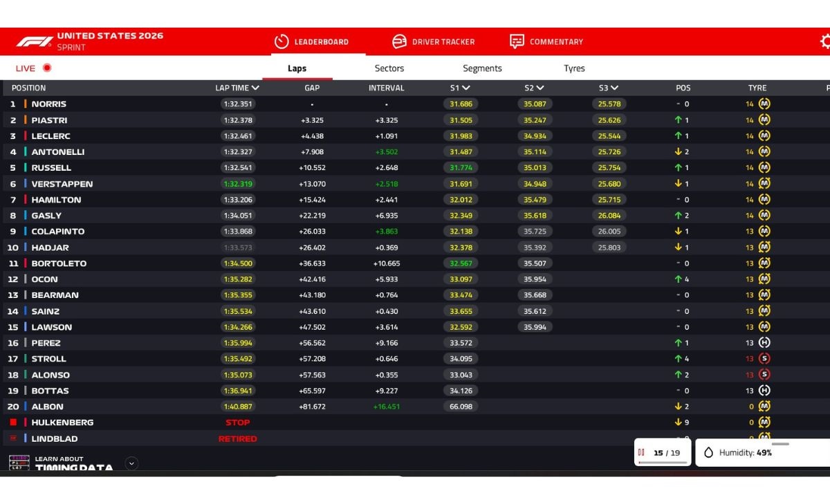Switch to the Sectors tab
Viewport: 830px width, 504px height.
pos(389,68)
